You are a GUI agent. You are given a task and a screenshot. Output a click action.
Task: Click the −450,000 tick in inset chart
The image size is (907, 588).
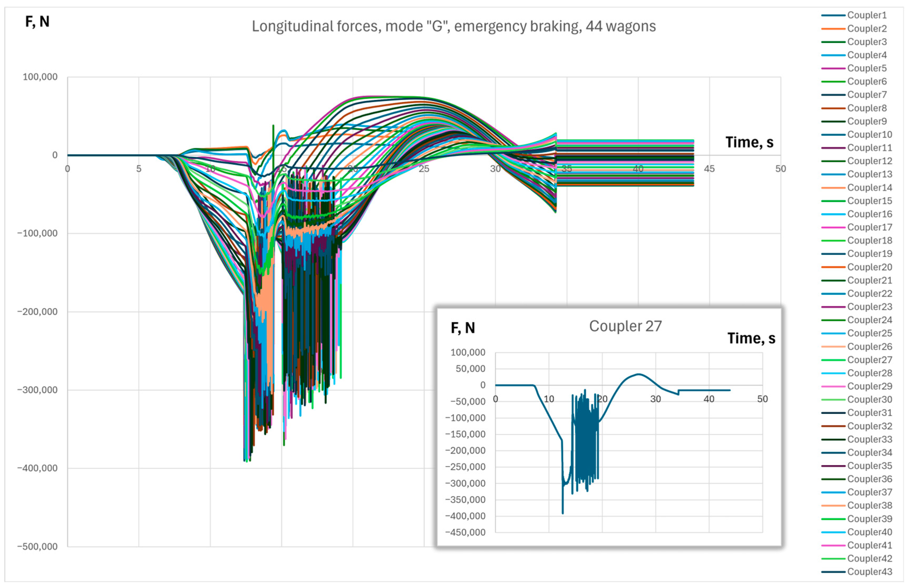[465, 532]
